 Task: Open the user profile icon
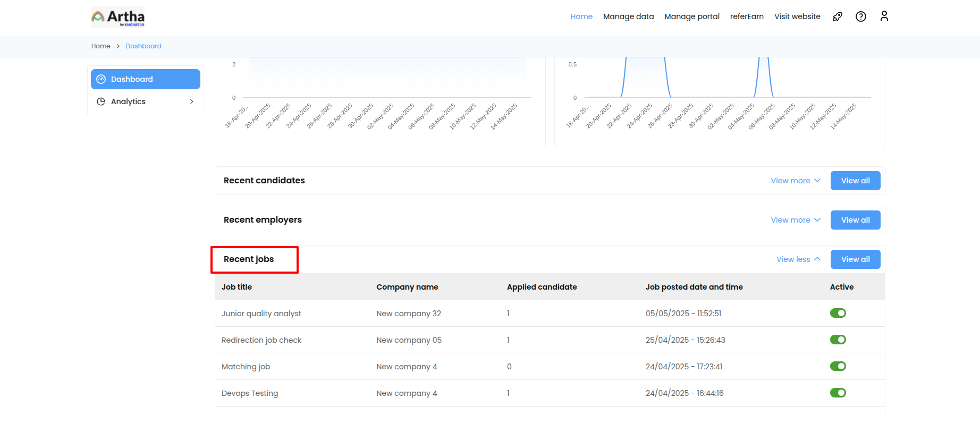884,16
